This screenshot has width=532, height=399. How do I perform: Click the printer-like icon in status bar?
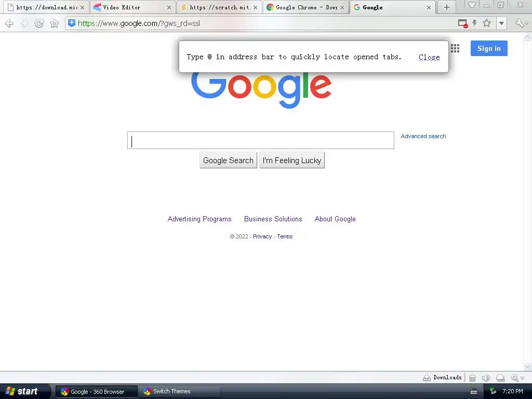point(500,378)
